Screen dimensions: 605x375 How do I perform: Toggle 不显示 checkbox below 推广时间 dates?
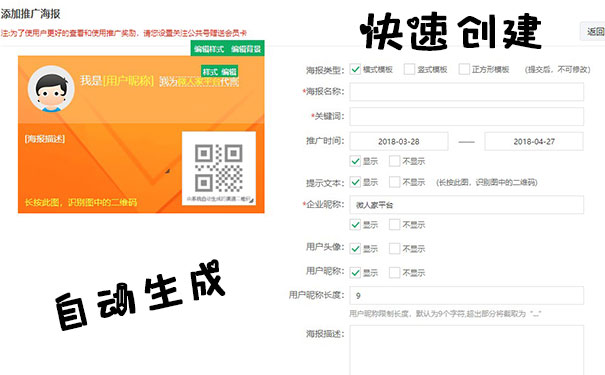coord(395,161)
